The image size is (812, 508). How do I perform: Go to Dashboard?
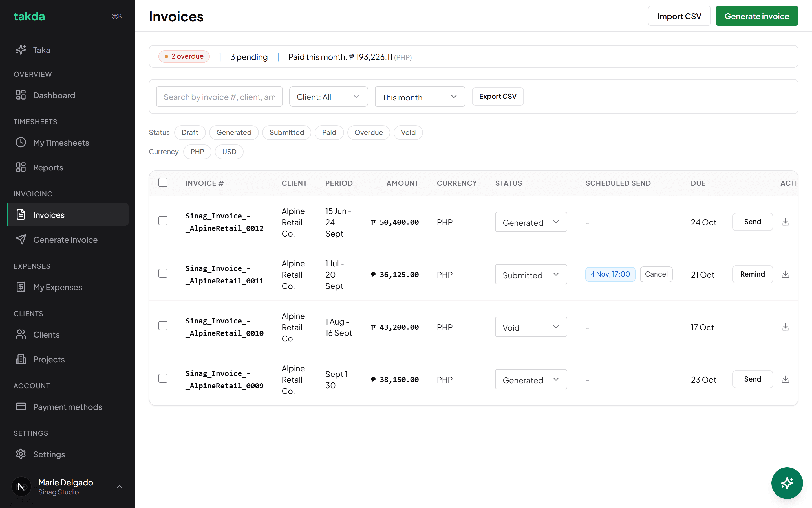[x=67, y=95]
